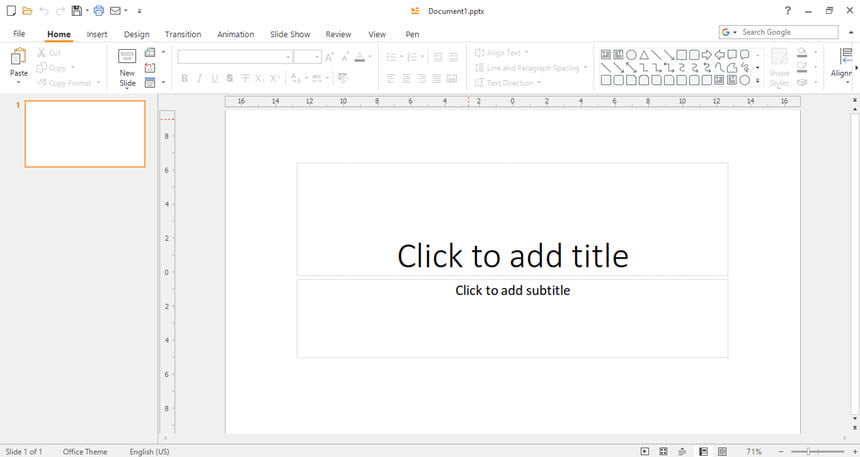Click the blue Print icon
Image resolution: width=860 pixels, height=457 pixels.
point(99,10)
